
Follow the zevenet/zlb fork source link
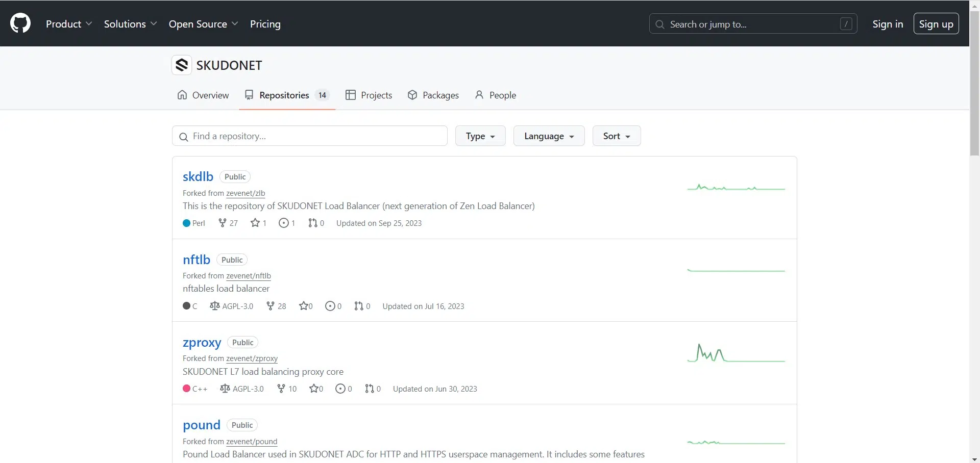coord(246,193)
